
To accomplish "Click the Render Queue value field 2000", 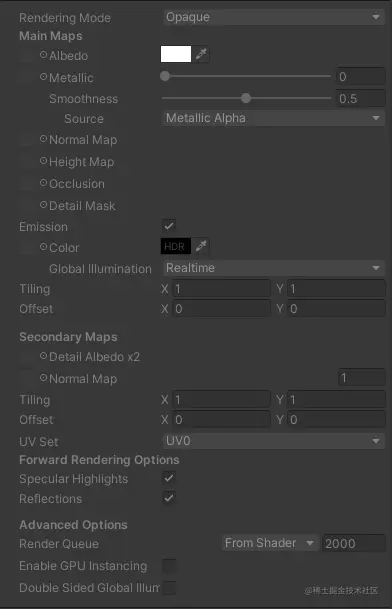I will (353, 543).
